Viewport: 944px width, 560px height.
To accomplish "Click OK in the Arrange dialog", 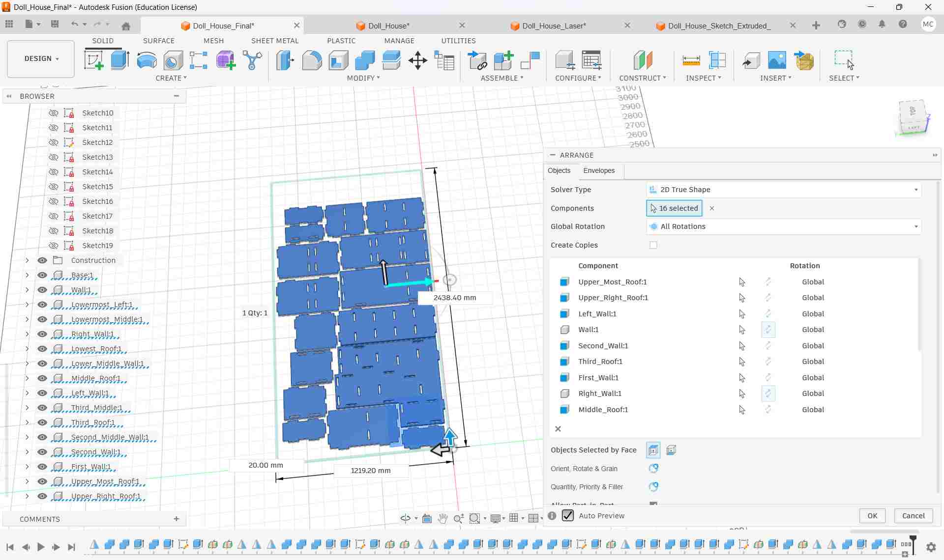I will click(872, 515).
